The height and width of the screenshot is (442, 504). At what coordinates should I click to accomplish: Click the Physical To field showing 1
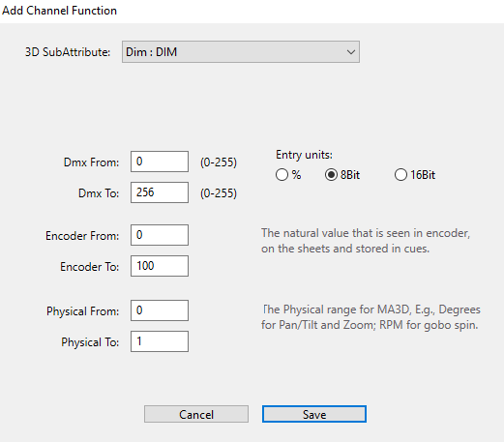coord(160,341)
